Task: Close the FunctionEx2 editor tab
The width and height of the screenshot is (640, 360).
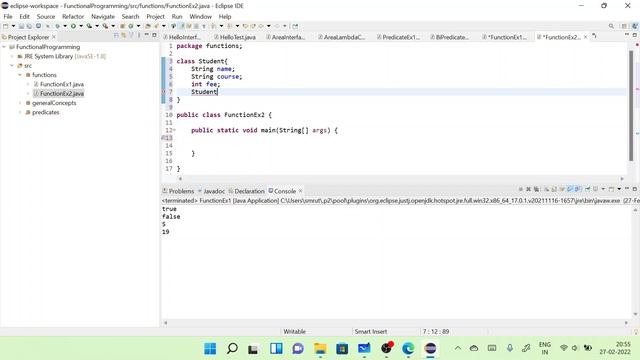Action: point(585,37)
